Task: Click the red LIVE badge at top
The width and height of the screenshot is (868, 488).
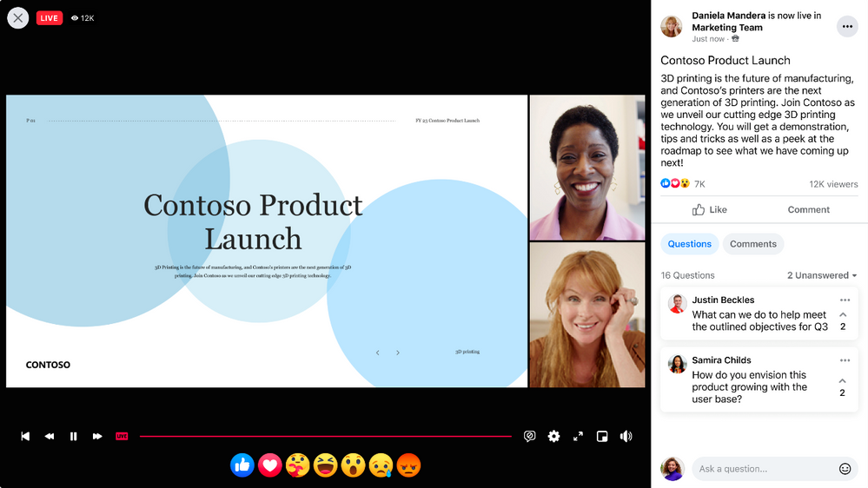Action: (50, 17)
